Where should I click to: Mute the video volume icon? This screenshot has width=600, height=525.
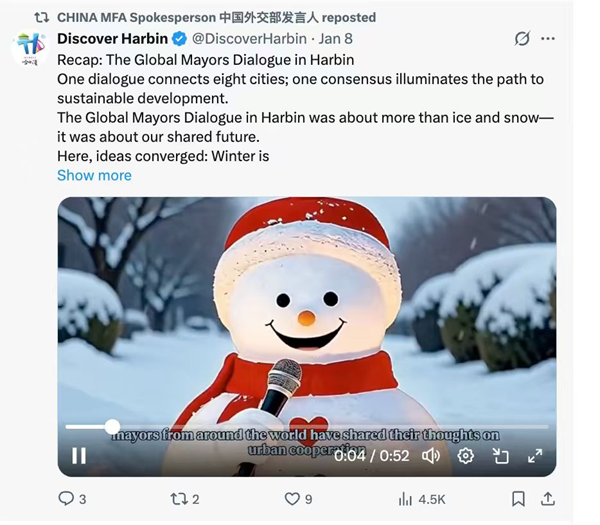point(431,456)
